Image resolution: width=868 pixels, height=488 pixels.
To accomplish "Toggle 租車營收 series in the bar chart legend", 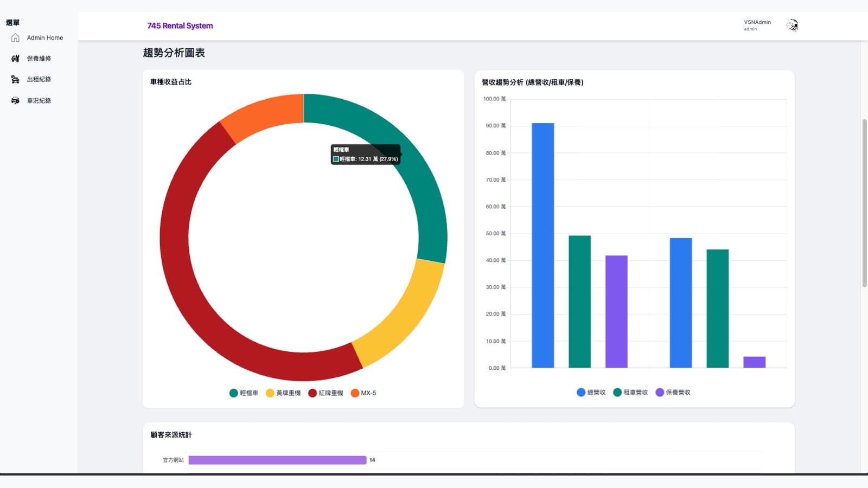I will tap(630, 393).
